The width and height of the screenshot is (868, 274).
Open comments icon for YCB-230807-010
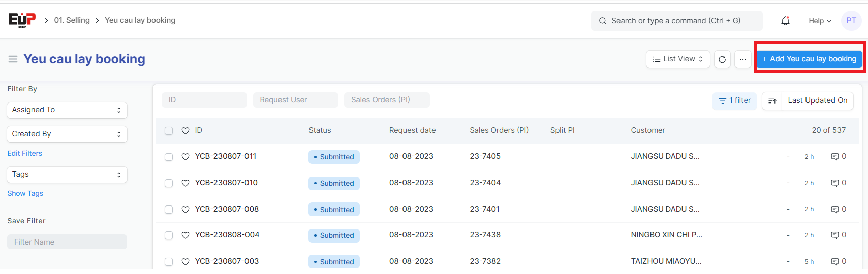(x=834, y=183)
